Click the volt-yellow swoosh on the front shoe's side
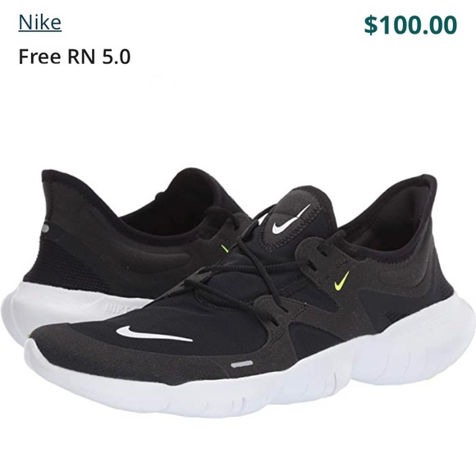Viewport: 476px width, 476px height. point(342,281)
